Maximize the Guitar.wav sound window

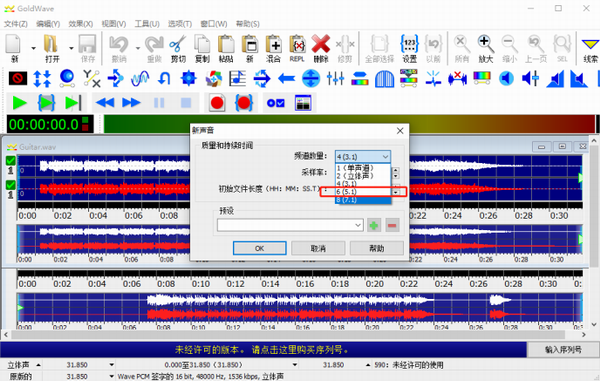click(x=562, y=147)
